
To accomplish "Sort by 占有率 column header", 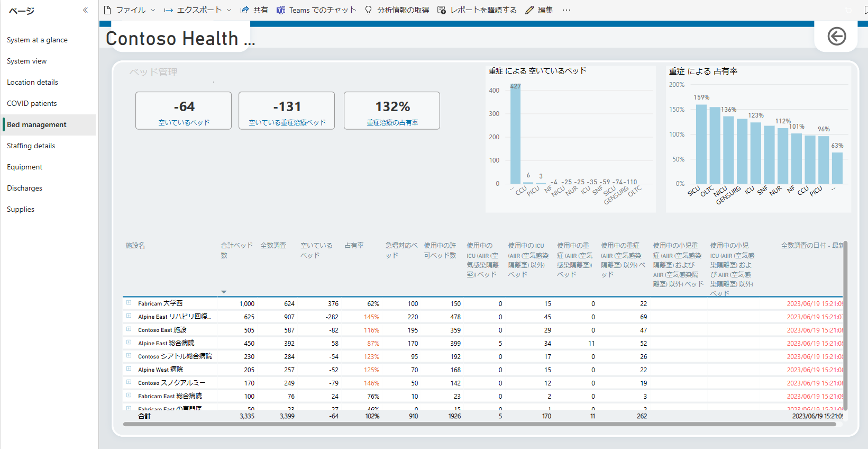I will tap(354, 246).
